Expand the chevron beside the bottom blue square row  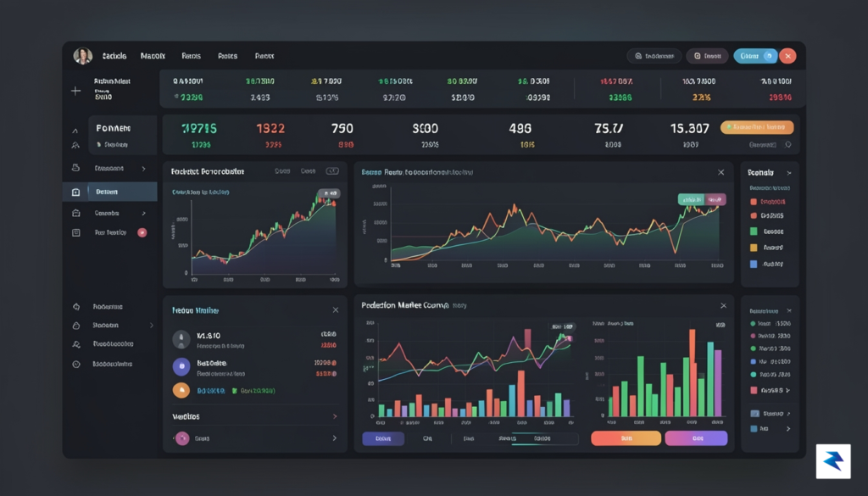click(x=788, y=428)
